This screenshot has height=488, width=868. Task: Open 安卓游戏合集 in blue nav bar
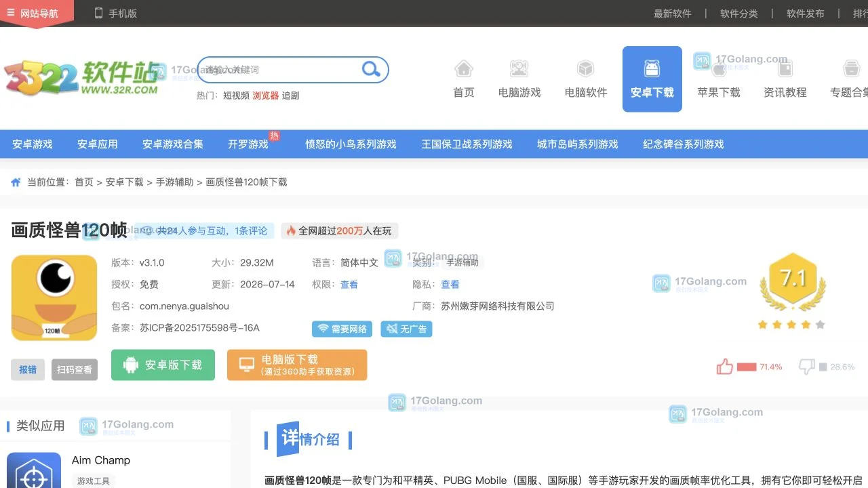tap(173, 144)
